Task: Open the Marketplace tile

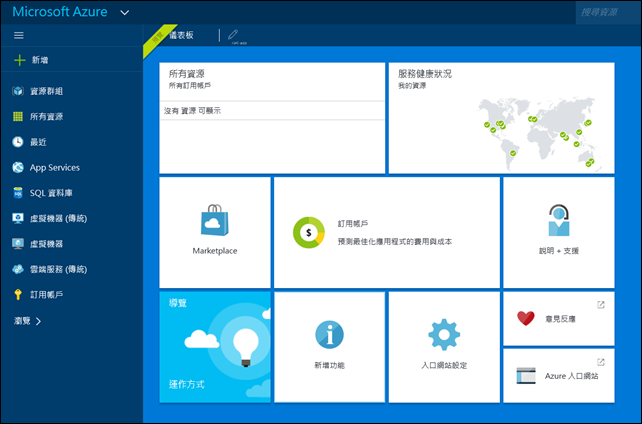Action: (x=215, y=232)
